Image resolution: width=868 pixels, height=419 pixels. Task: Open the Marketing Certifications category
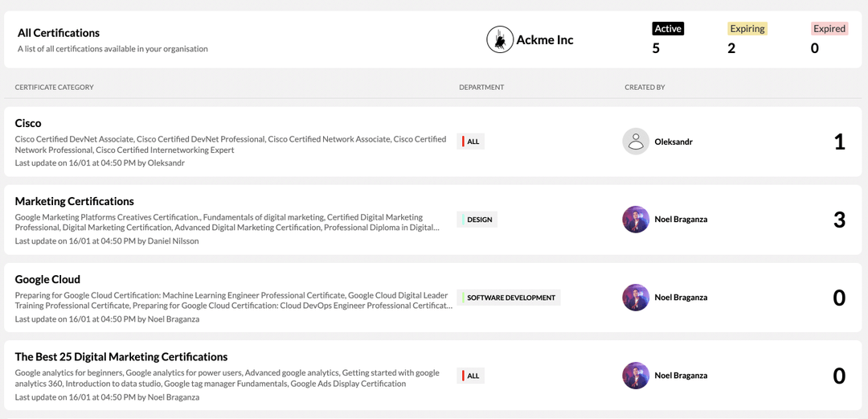[74, 201]
